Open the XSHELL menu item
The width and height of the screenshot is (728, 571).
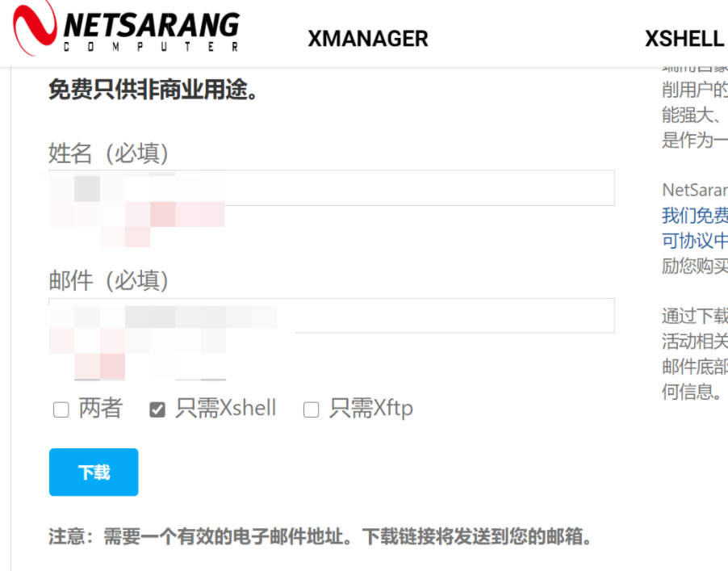(x=684, y=39)
